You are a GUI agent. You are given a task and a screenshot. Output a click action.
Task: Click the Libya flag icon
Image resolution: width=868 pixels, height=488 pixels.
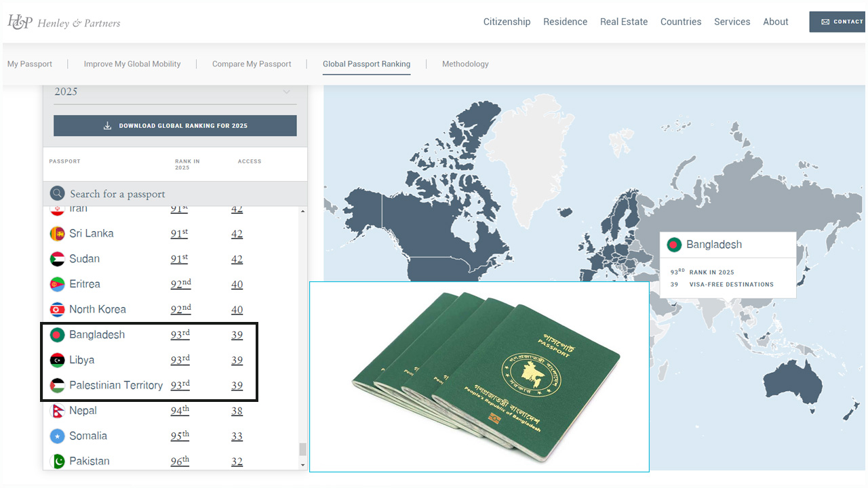[58, 360]
